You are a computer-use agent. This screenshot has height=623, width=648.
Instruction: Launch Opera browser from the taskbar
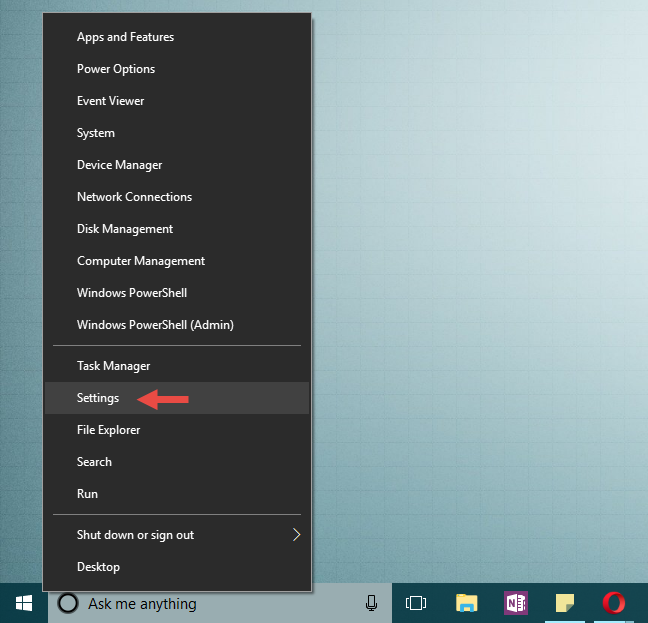614,603
